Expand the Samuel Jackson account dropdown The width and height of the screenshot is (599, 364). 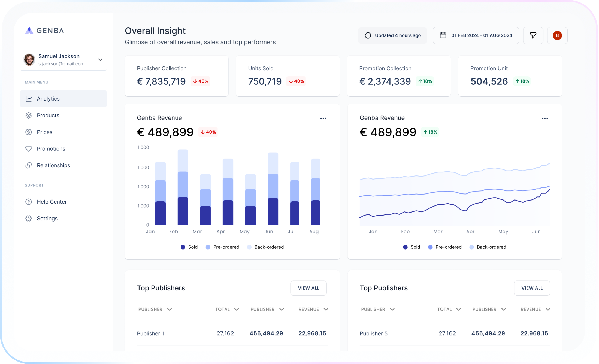(x=100, y=60)
